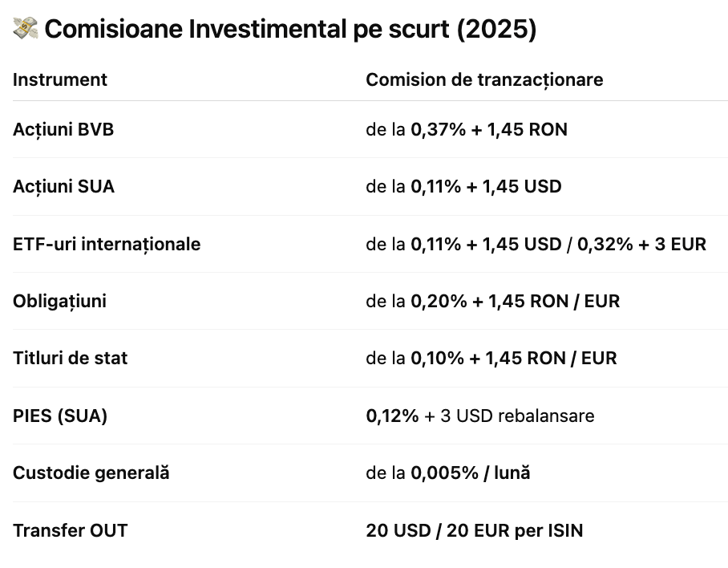Click the "20 USD / 20 EUR per ISIN" value
Image resolution: width=728 pixels, height=568 pixels.
[x=474, y=530]
